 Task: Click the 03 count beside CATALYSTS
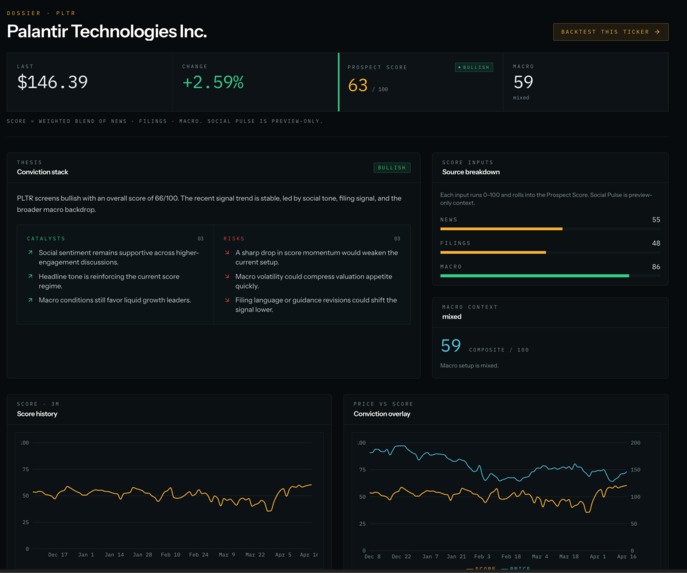click(x=200, y=238)
